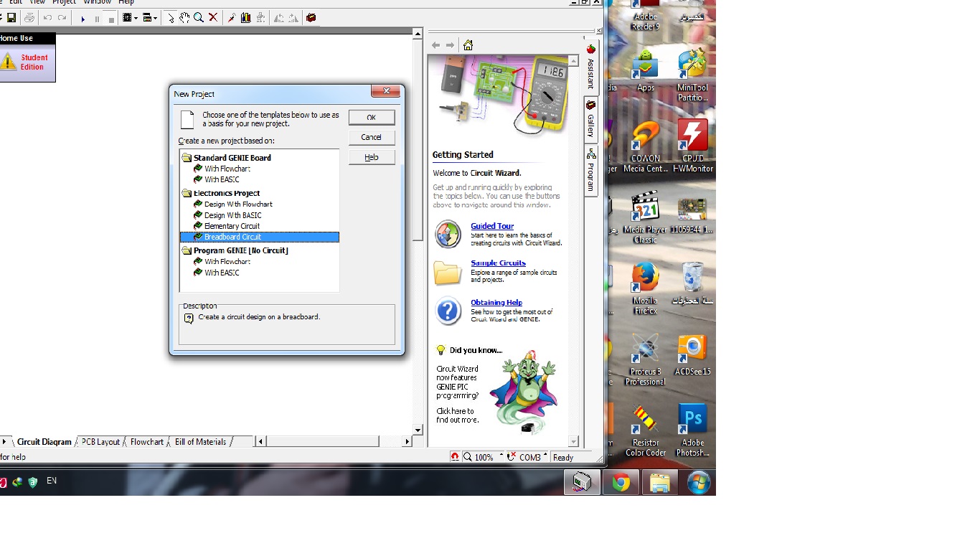The image size is (980, 551).
Task: Choose Design With BASIC template
Action: [x=228, y=215]
